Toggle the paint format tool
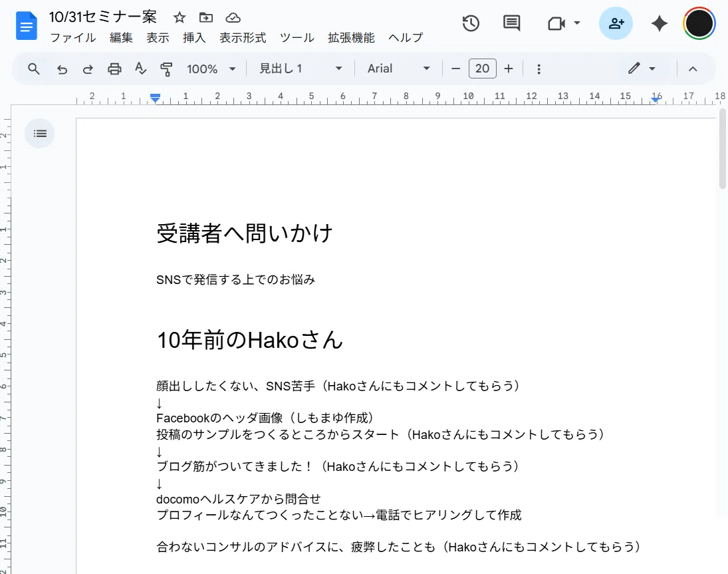The height and width of the screenshot is (574, 728). tap(166, 69)
